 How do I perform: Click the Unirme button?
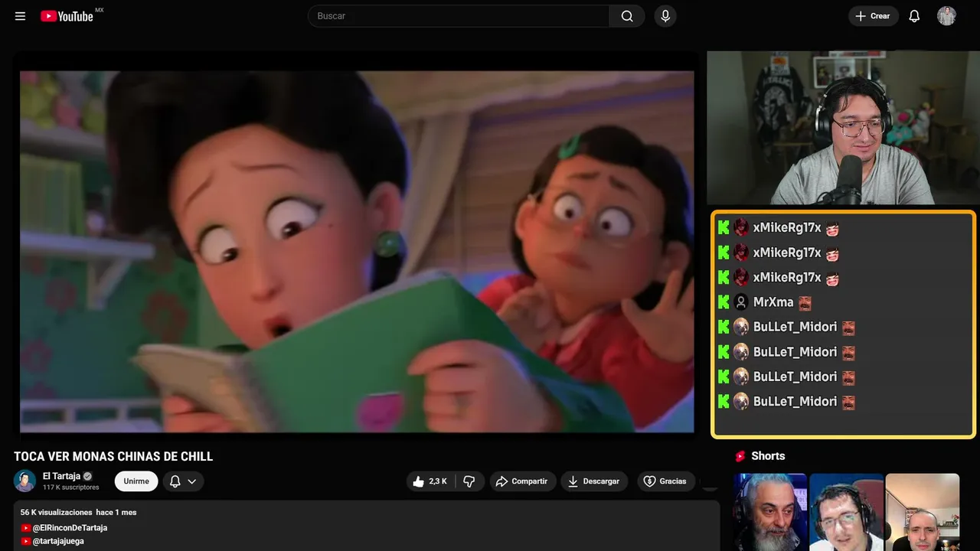136,481
